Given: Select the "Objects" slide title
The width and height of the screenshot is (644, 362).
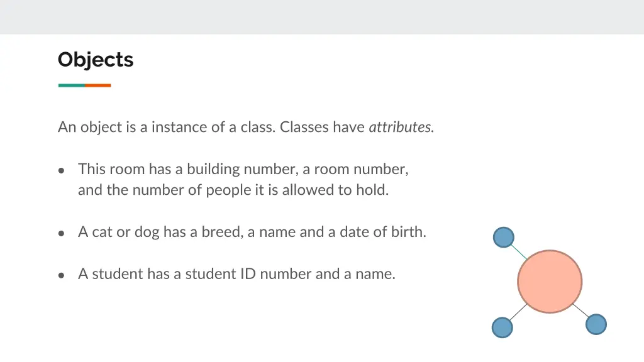Looking at the screenshot, I should pos(96,60).
